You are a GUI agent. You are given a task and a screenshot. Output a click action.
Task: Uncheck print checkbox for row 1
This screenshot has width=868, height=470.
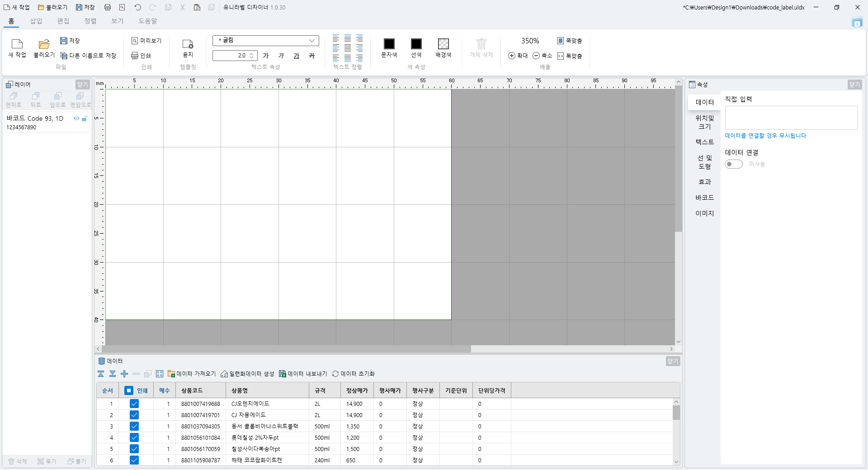tap(134, 404)
